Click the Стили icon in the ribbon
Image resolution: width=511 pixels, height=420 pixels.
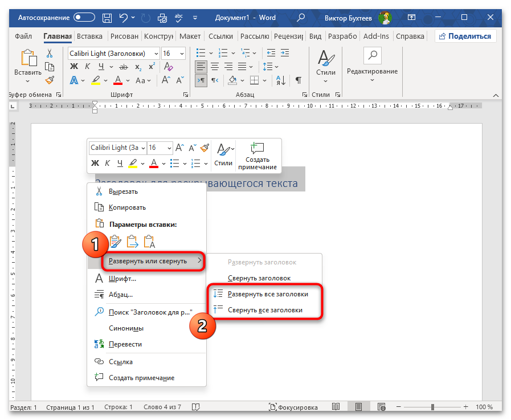326,60
